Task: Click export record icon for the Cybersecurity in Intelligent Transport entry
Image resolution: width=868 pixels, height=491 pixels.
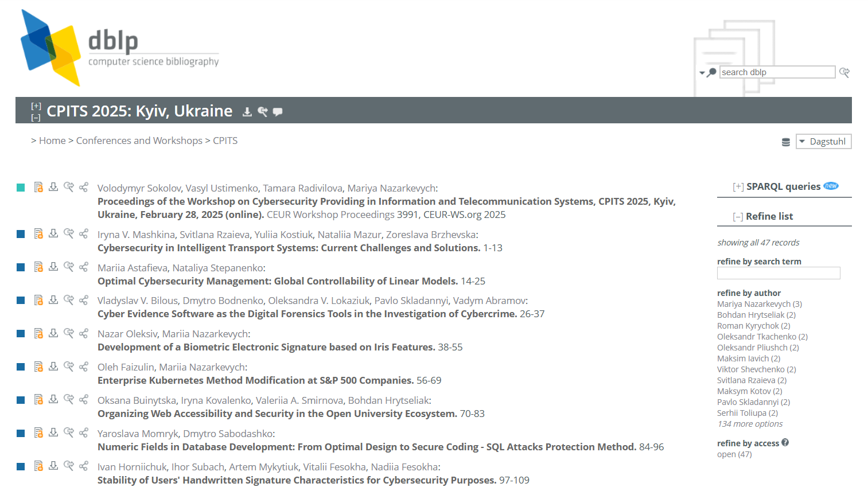Action: (53, 233)
